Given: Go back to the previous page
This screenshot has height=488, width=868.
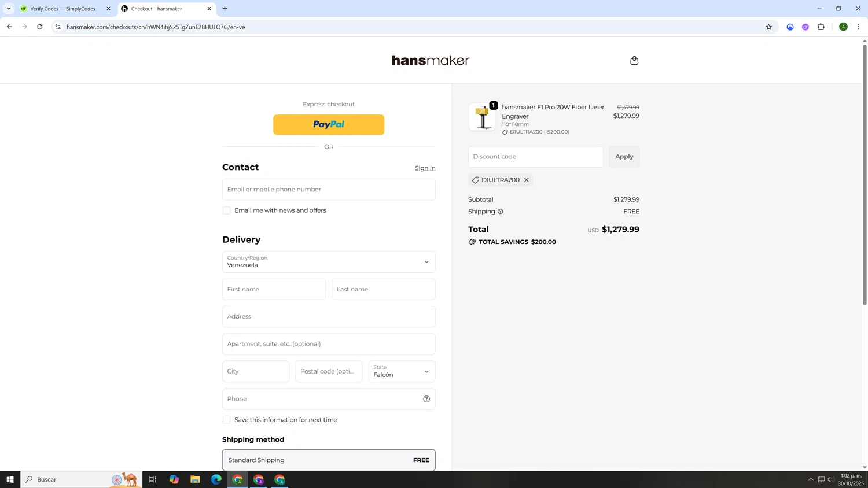Looking at the screenshot, I should click(x=9, y=27).
